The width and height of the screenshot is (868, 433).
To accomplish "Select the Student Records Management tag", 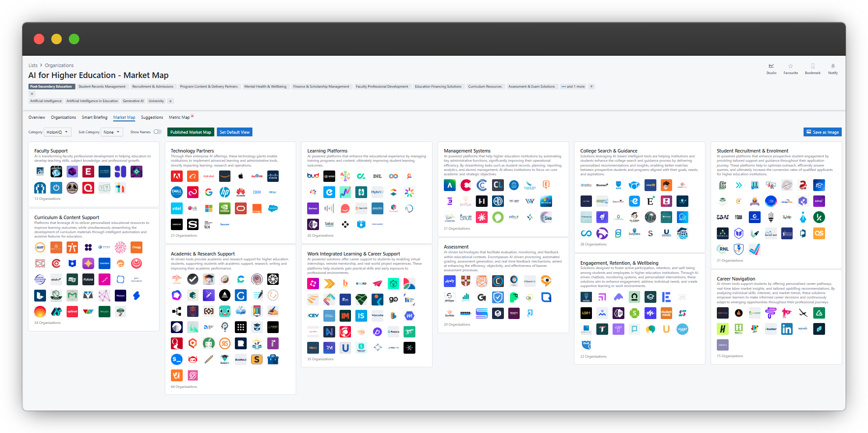I will pos(102,86).
